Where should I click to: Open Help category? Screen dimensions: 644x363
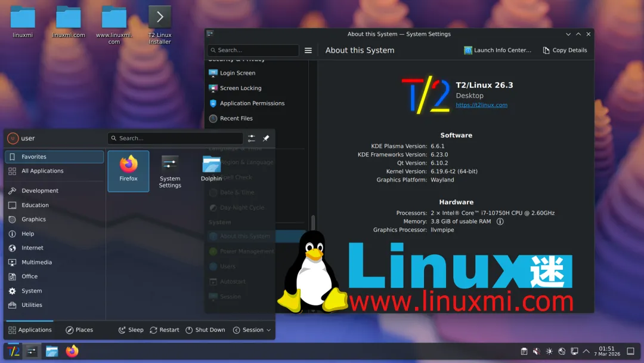54,233
